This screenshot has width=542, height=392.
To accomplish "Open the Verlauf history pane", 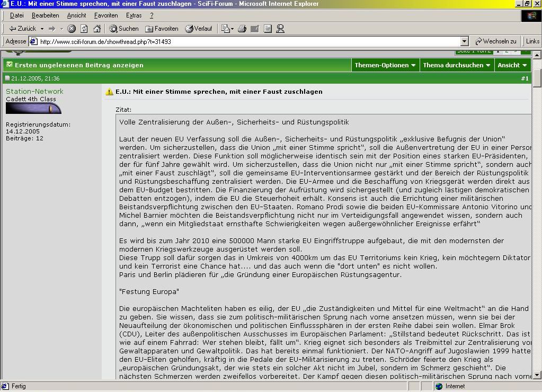I will tap(199, 29).
